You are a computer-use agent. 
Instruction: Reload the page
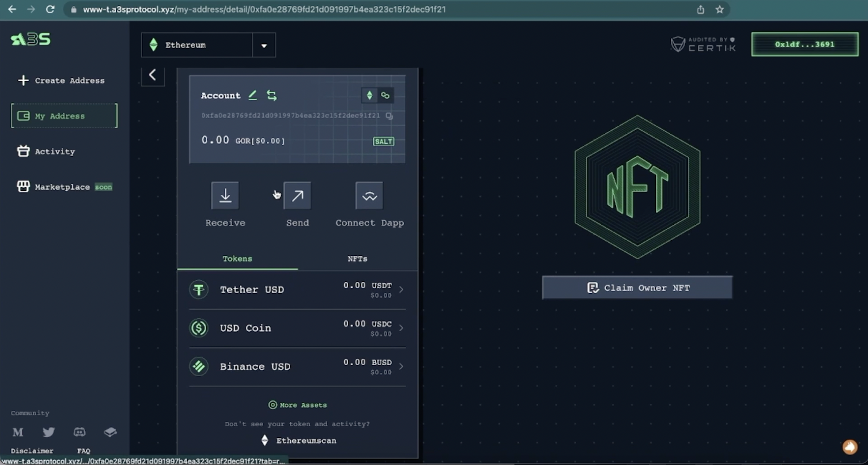pyautogui.click(x=50, y=9)
